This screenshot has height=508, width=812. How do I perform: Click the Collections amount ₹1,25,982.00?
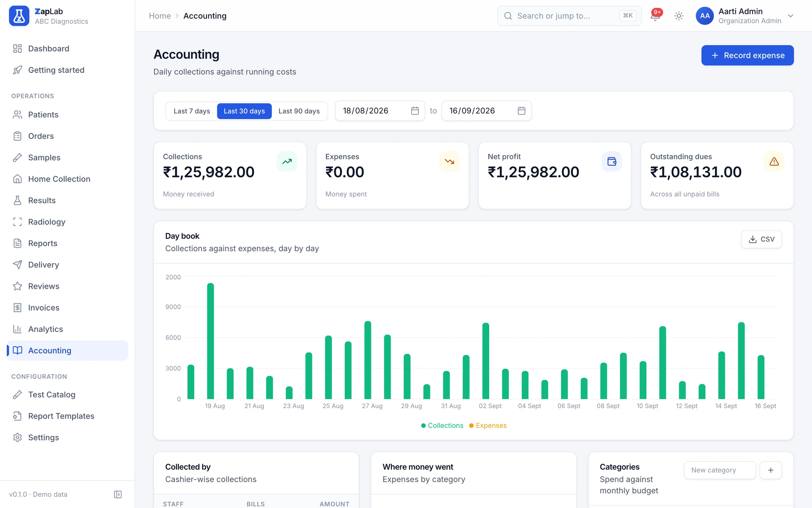tap(208, 172)
